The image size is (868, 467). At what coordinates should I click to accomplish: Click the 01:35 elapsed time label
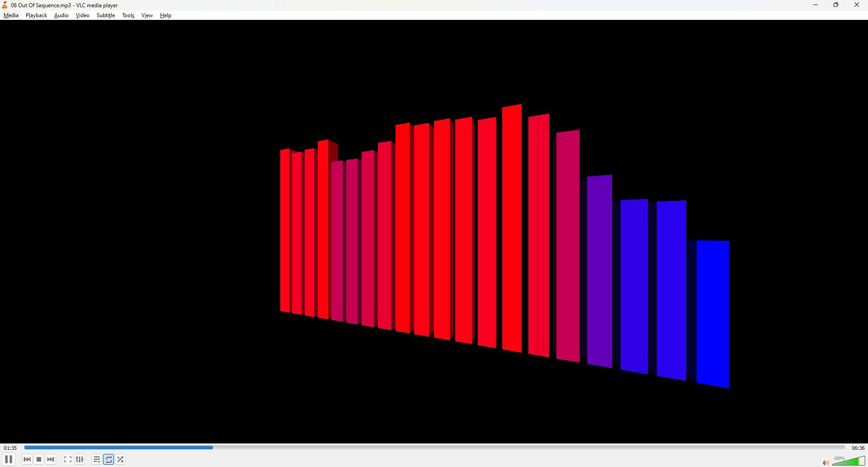point(10,448)
